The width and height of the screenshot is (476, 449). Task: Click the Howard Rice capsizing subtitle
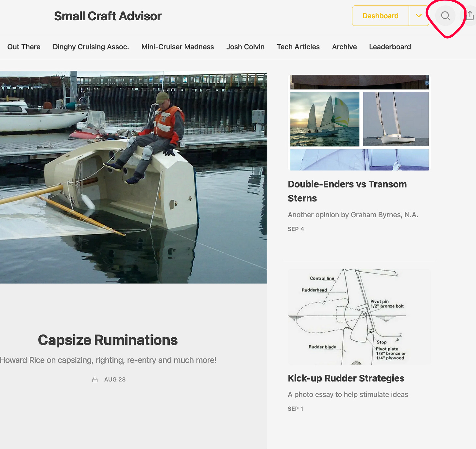click(108, 360)
